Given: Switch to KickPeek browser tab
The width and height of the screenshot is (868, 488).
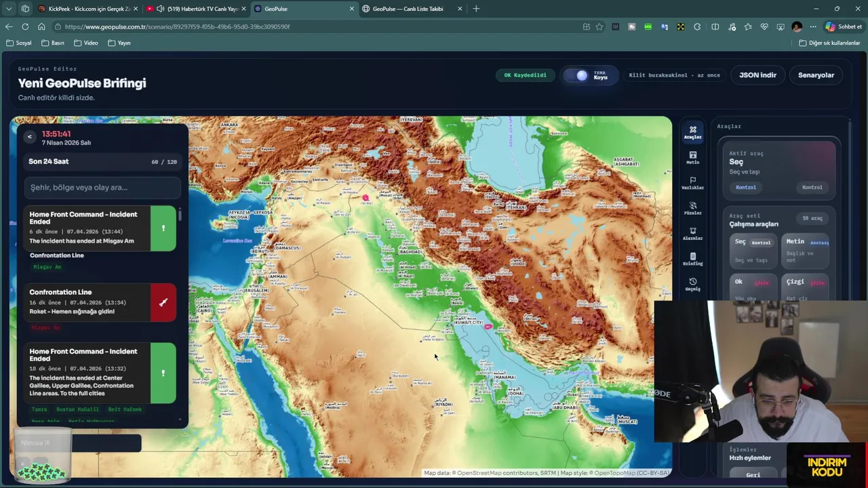Looking at the screenshot, I should (x=88, y=9).
